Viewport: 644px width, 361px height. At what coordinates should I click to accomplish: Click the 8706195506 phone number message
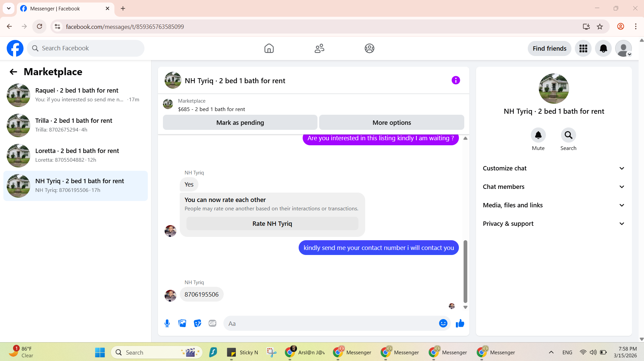[202, 294]
